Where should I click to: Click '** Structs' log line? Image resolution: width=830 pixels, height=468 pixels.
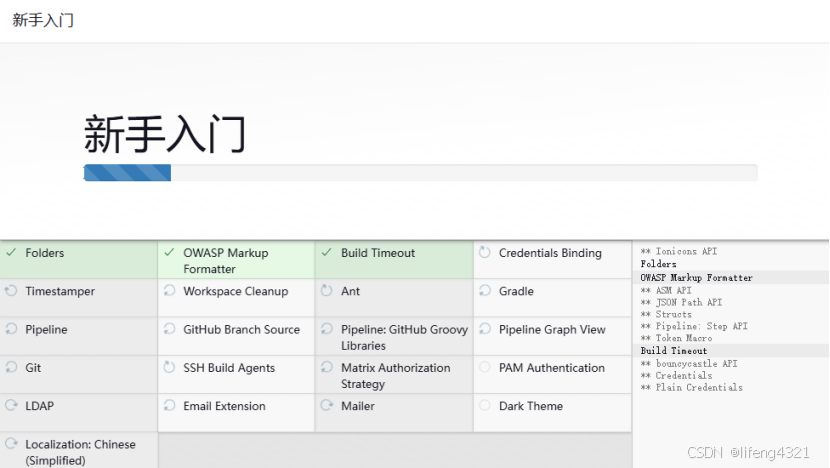pos(666,314)
